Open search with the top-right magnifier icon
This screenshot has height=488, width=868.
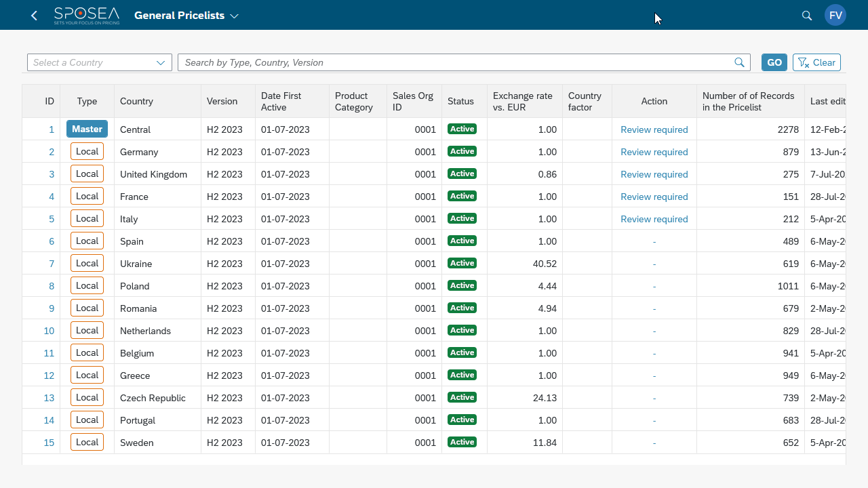806,15
